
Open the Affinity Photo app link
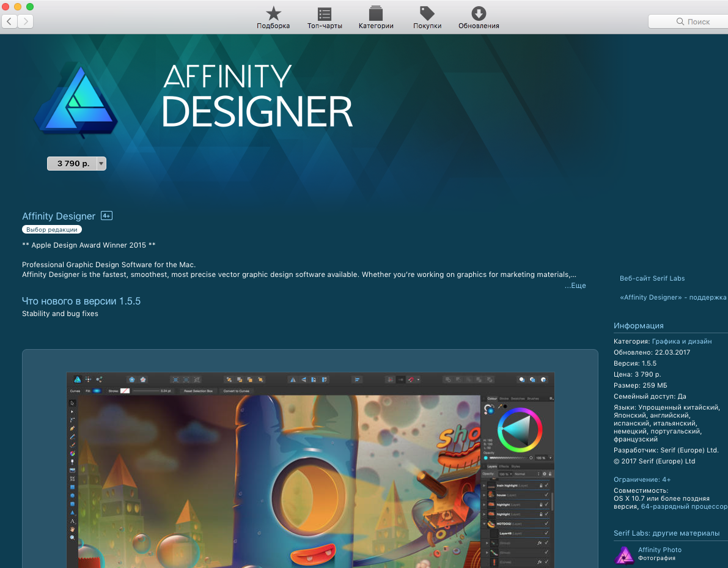660,550
